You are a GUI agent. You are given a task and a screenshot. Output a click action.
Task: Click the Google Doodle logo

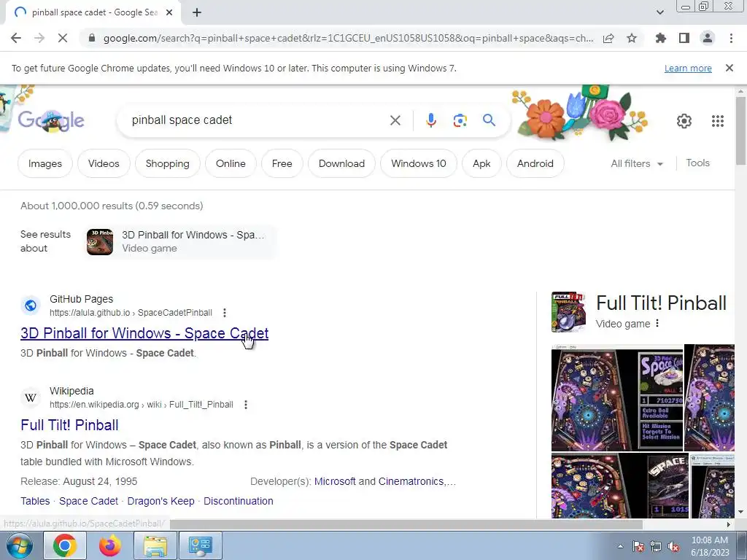click(51, 120)
